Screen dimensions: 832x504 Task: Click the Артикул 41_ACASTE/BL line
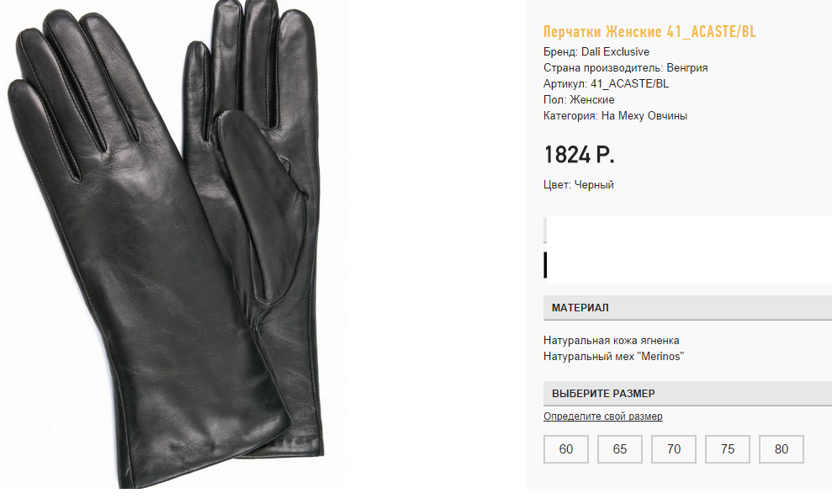[x=606, y=84]
